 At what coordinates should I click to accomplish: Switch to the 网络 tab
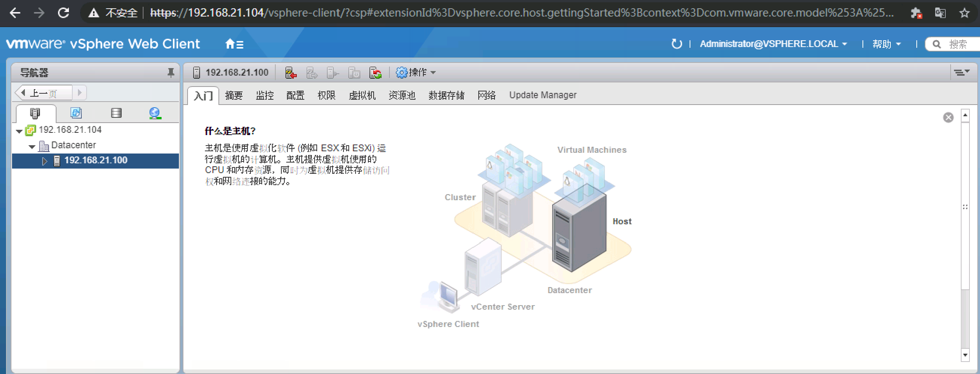click(x=487, y=95)
